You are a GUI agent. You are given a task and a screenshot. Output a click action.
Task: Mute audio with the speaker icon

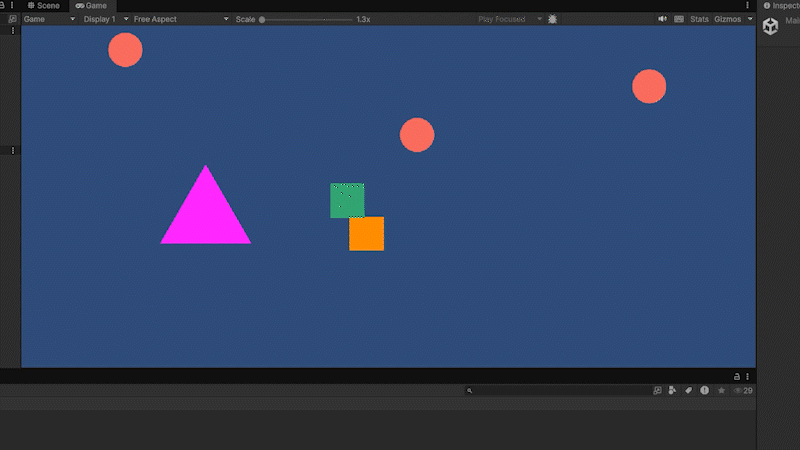[x=662, y=19]
